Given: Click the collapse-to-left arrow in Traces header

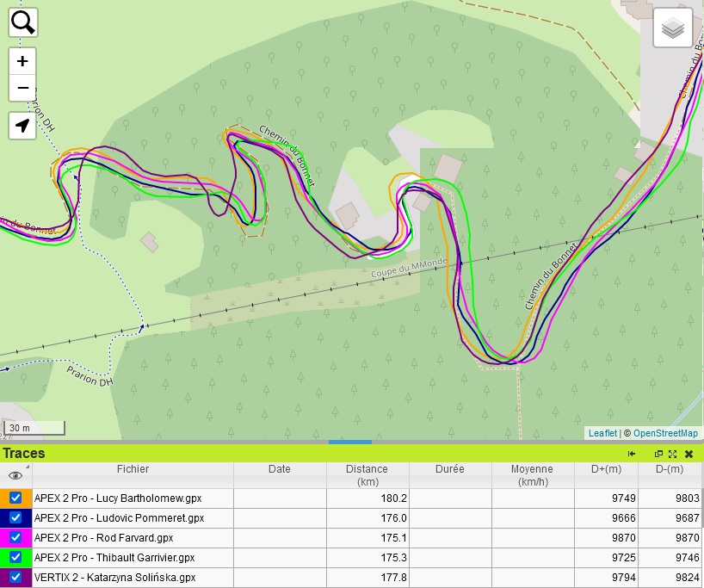Looking at the screenshot, I should click(632, 454).
